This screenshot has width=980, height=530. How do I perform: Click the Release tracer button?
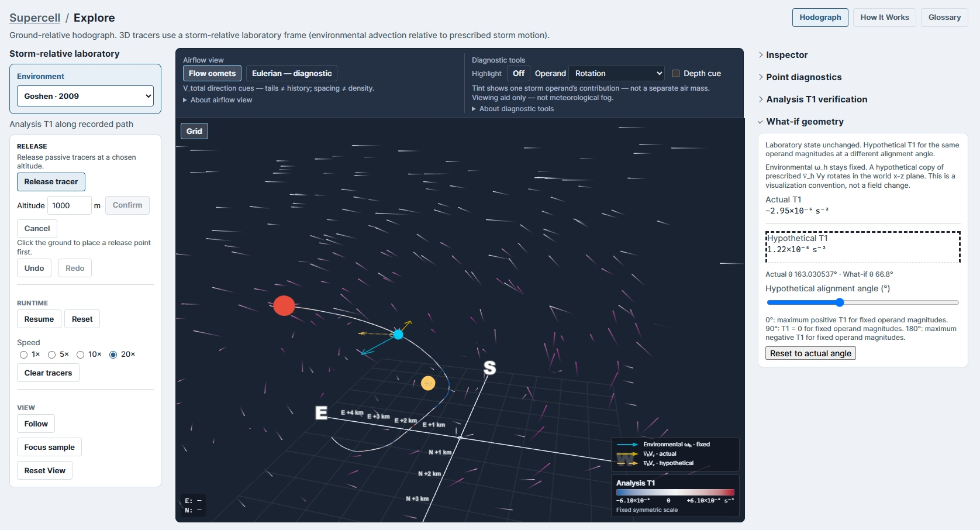click(51, 182)
